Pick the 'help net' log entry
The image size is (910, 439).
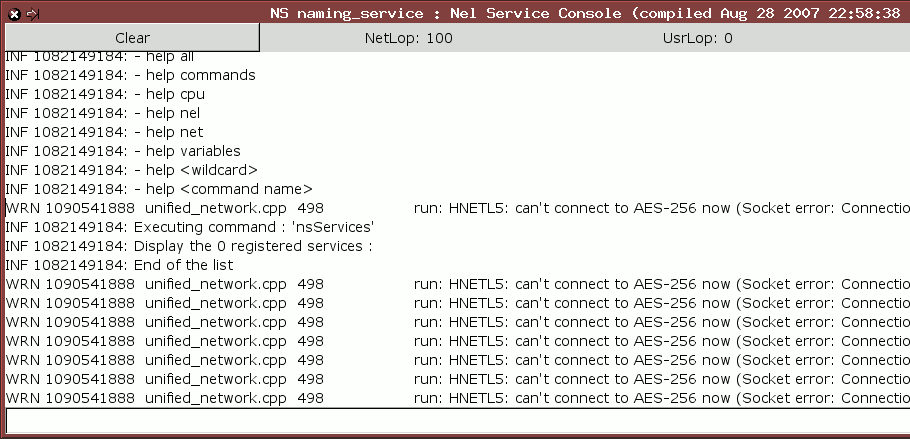(x=104, y=132)
